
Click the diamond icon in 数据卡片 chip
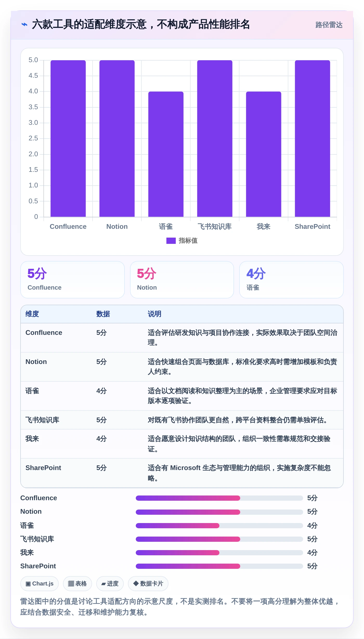tap(136, 583)
